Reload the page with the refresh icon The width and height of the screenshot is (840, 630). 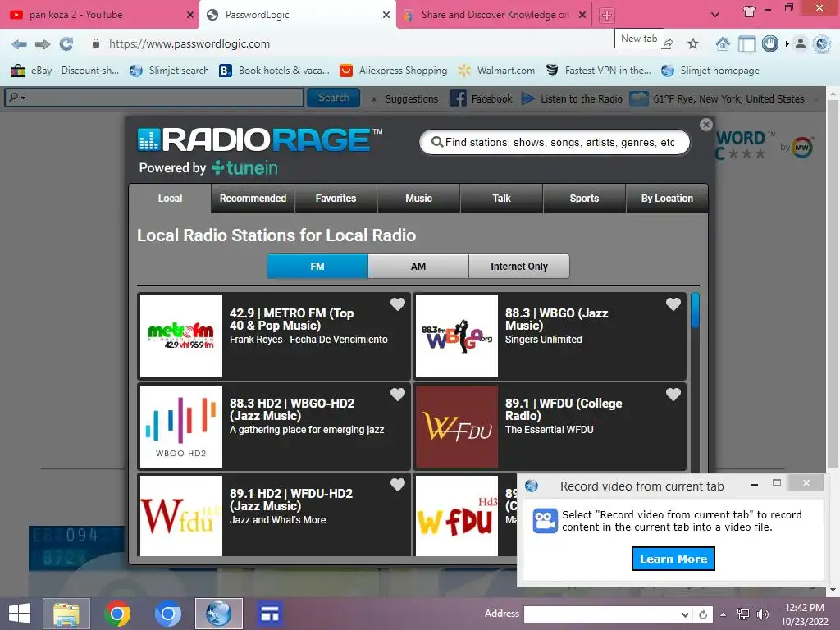pyautogui.click(x=66, y=44)
